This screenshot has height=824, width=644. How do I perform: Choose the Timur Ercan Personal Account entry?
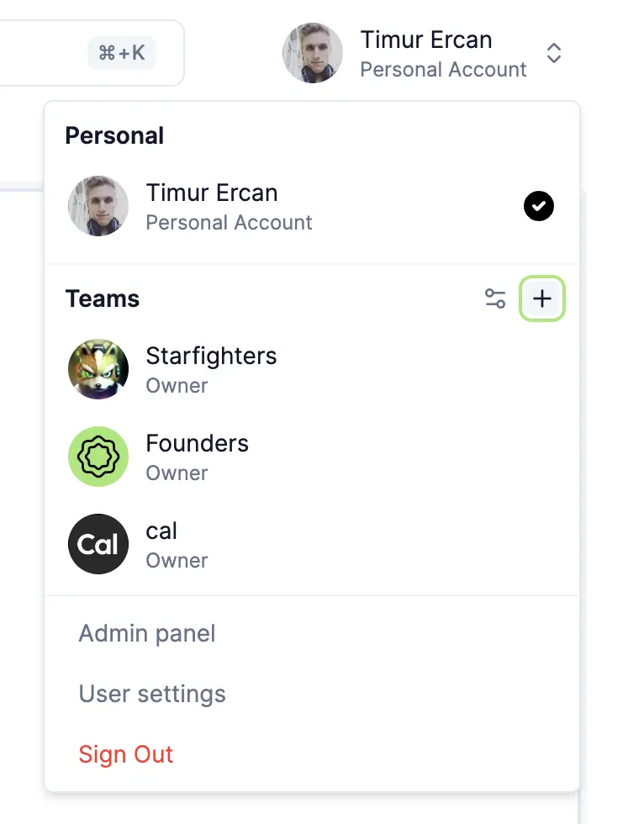(x=229, y=206)
